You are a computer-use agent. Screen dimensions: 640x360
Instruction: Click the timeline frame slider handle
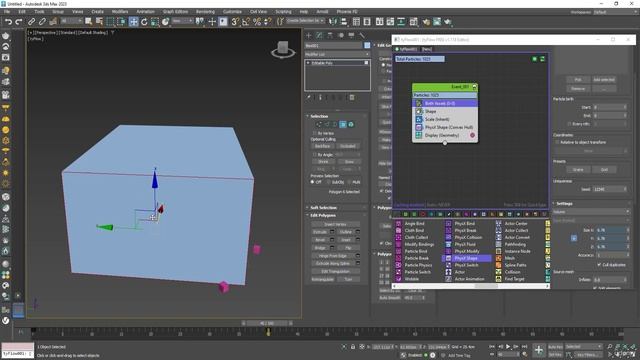(267, 323)
